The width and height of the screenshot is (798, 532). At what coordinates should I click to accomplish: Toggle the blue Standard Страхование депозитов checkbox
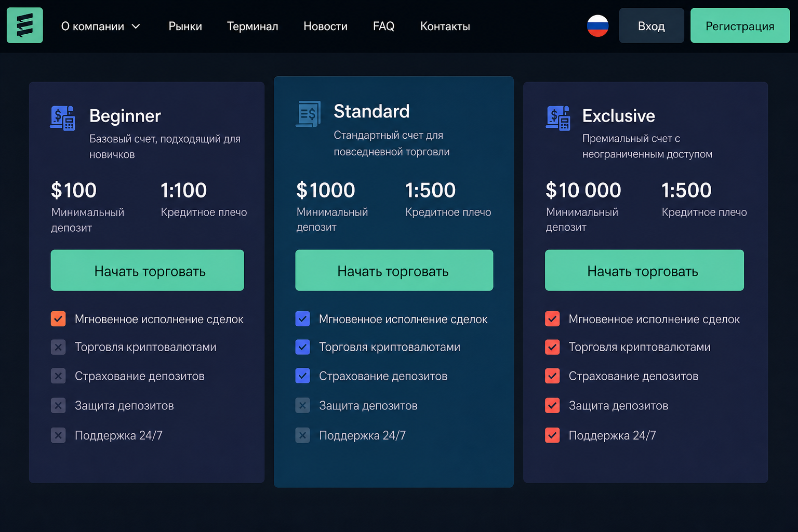[x=302, y=376]
